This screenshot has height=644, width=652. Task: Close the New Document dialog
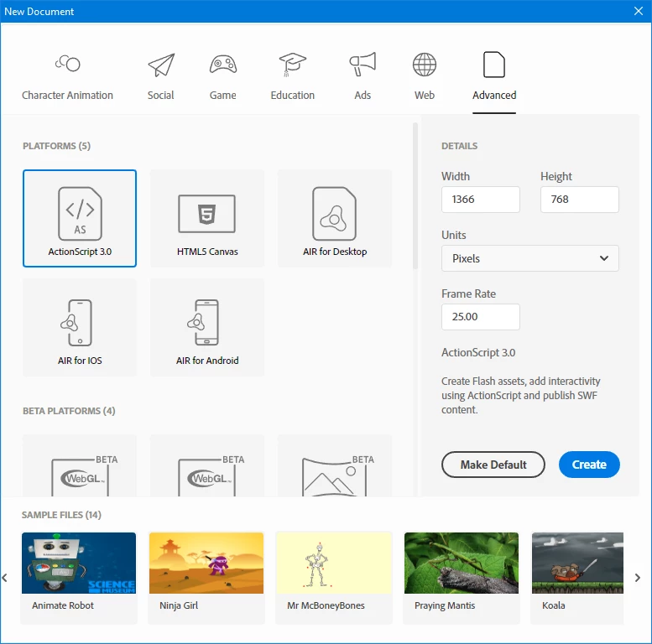pos(639,11)
